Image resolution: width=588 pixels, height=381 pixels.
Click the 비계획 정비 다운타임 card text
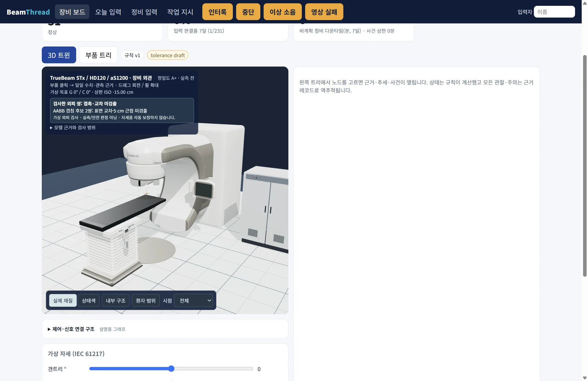347,31
